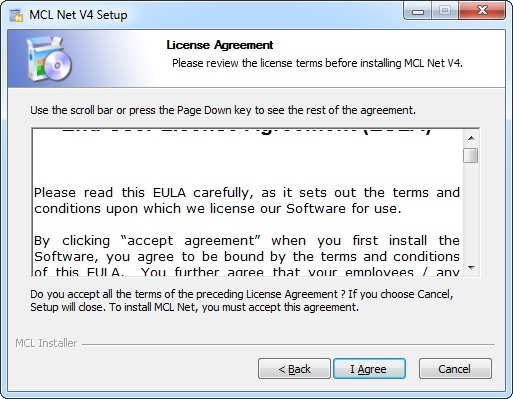Screen dimensions: 513x399
Task: Cancel the MCL Net installation
Action: click(455, 369)
